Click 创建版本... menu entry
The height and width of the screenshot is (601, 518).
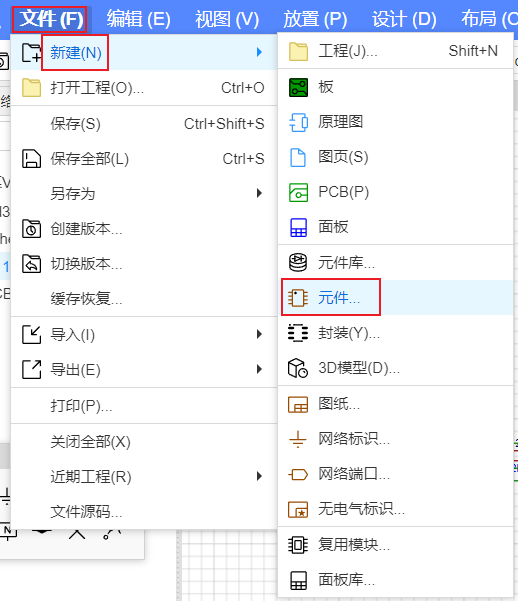pyautogui.click(x=144, y=229)
